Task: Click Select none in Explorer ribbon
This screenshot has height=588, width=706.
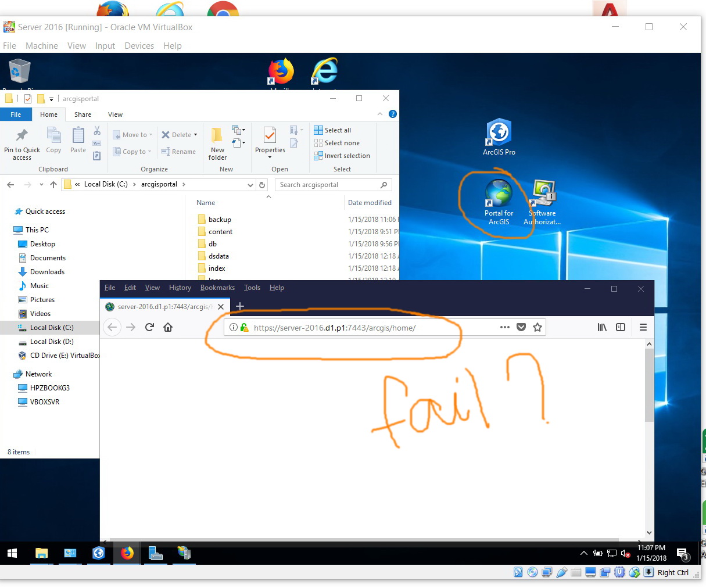Action: click(336, 143)
